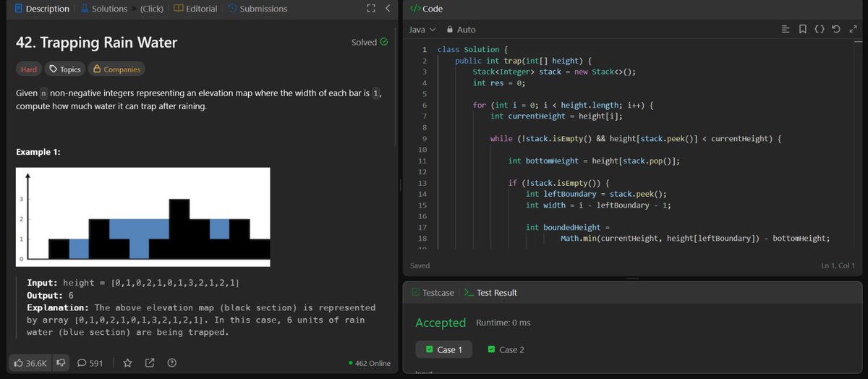The height and width of the screenshot is (379, 868).
Task: Expand the code editor to fullscreen
Action: coord(852,30)
